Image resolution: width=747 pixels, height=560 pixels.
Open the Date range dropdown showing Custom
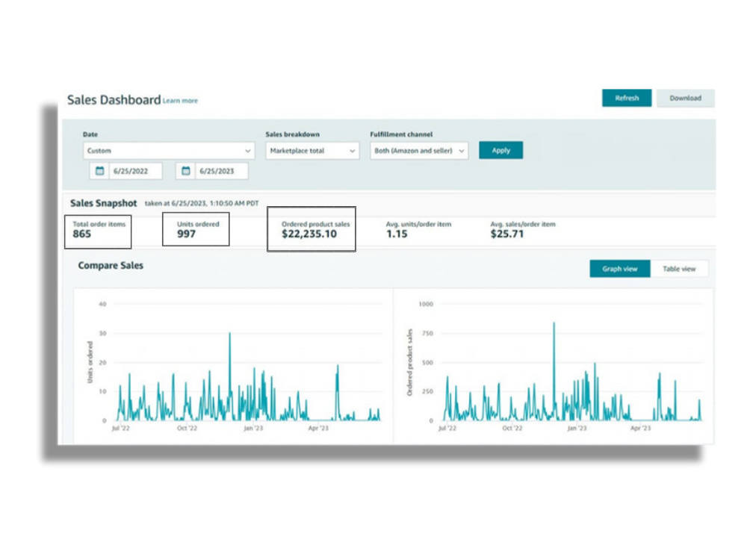pos(169,151)
